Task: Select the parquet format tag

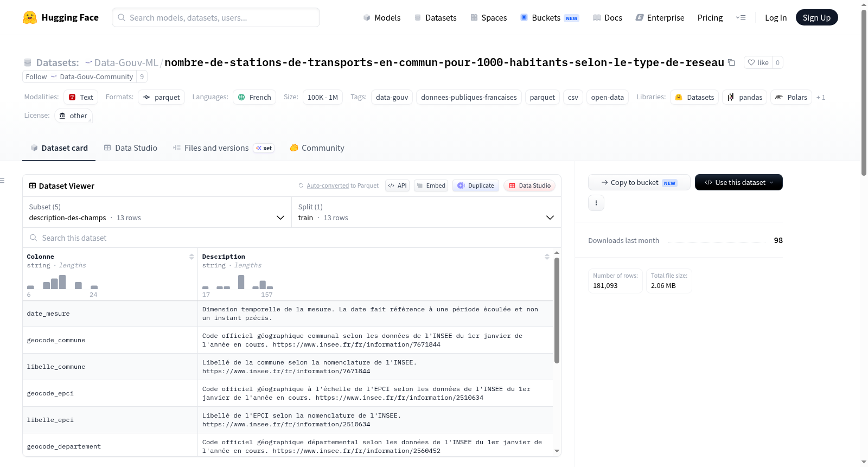Action: (161, 97)
